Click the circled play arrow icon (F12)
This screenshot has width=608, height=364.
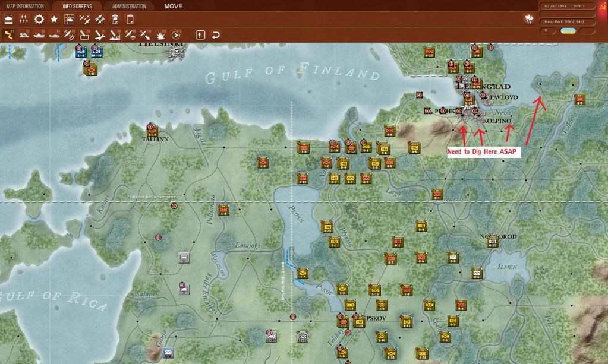coord(176,35)
